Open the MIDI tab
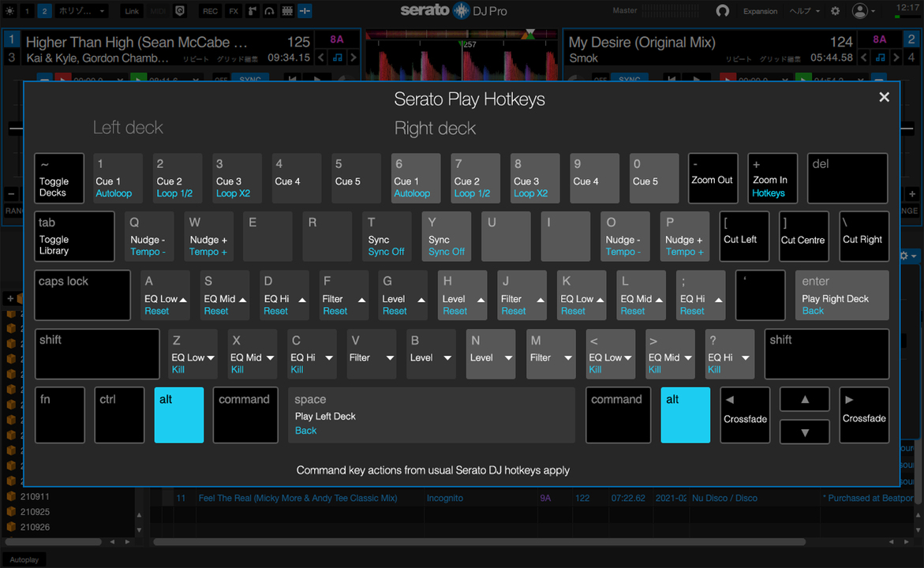This screenshot has width=924, height=568. [x=158, y=10]
